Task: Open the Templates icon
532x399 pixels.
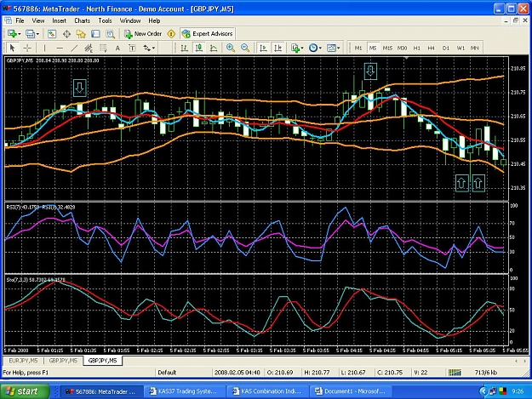Action: (x=331, y=48)
